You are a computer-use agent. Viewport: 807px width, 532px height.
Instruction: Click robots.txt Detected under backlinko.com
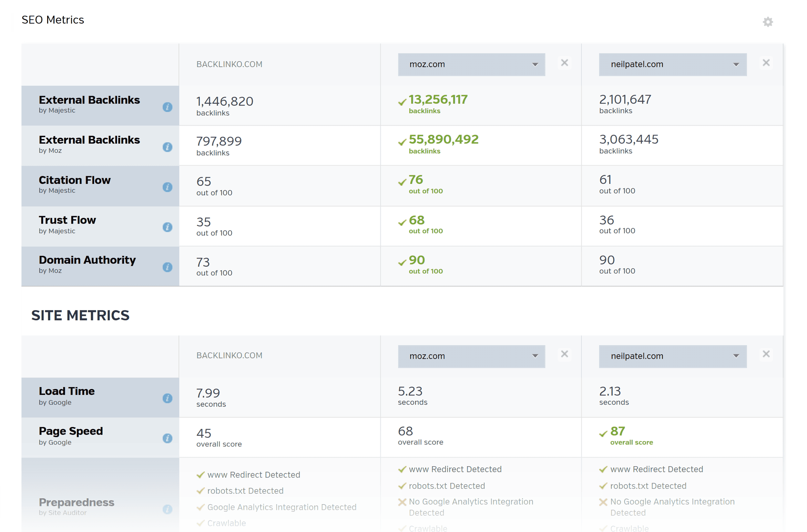click(x=245, y=491)
